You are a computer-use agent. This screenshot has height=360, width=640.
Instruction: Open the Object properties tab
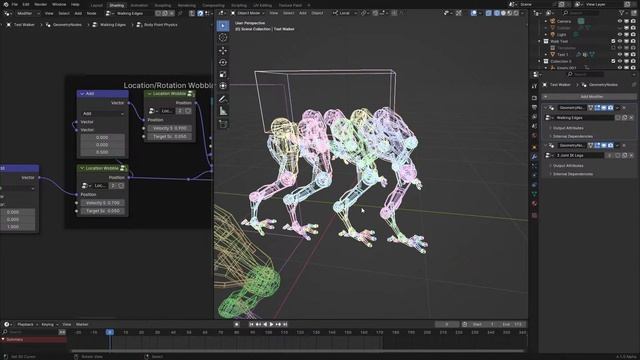pos(534,147)
